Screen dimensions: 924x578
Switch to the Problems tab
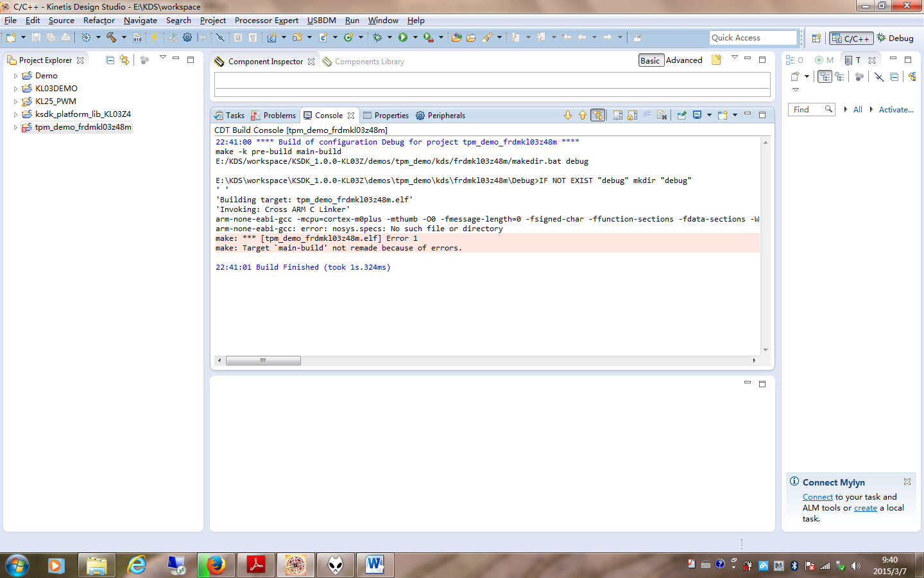pos(273,116)
